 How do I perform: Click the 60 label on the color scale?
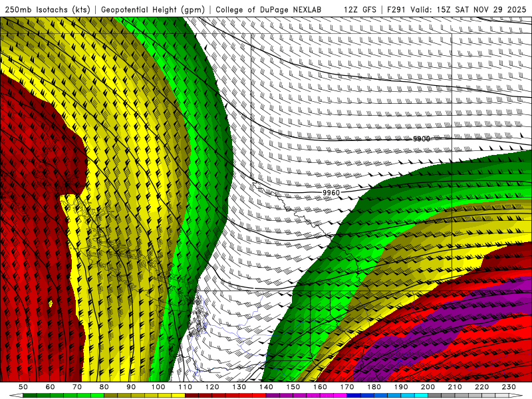(51, 387)
